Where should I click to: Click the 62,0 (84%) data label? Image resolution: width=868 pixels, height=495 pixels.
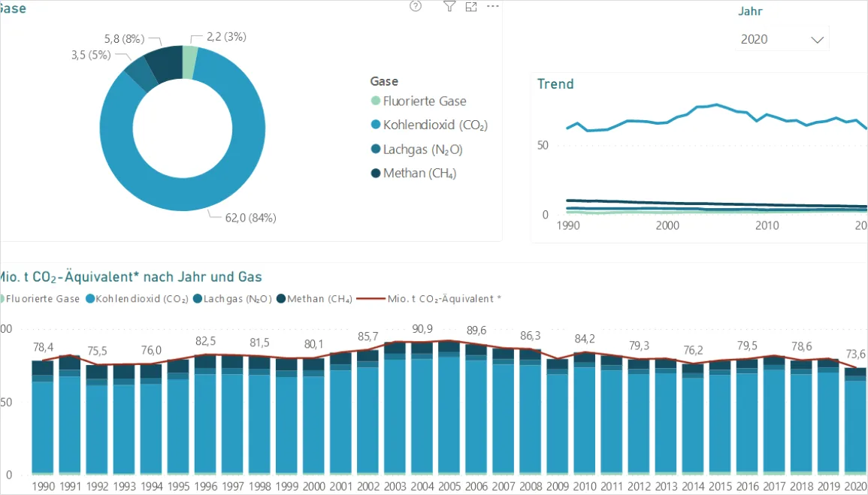coord(250,218)
